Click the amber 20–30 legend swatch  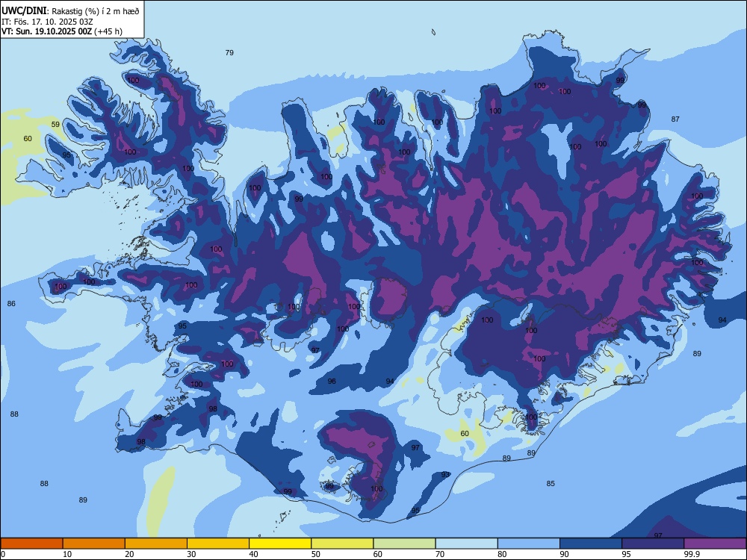point(156,544)
